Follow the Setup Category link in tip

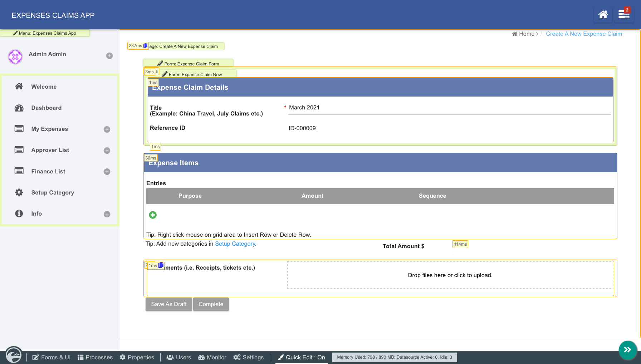(x=235, y=244)
